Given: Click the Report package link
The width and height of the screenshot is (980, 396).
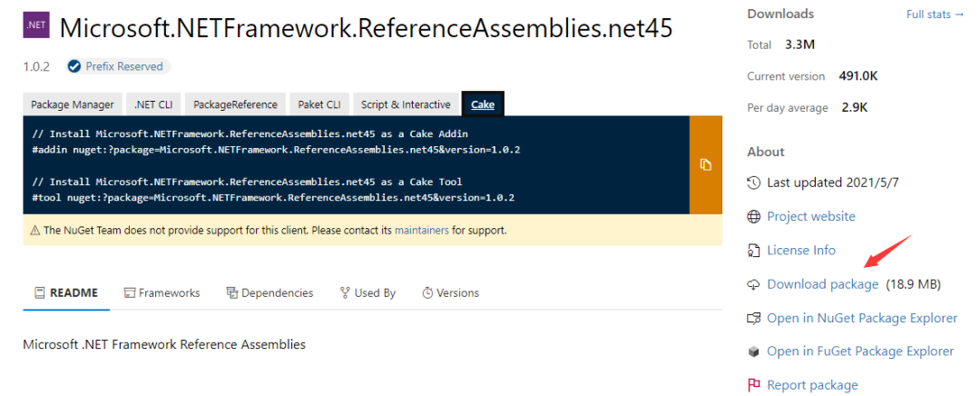Looking at the screenshot, I should coord(812,385).
